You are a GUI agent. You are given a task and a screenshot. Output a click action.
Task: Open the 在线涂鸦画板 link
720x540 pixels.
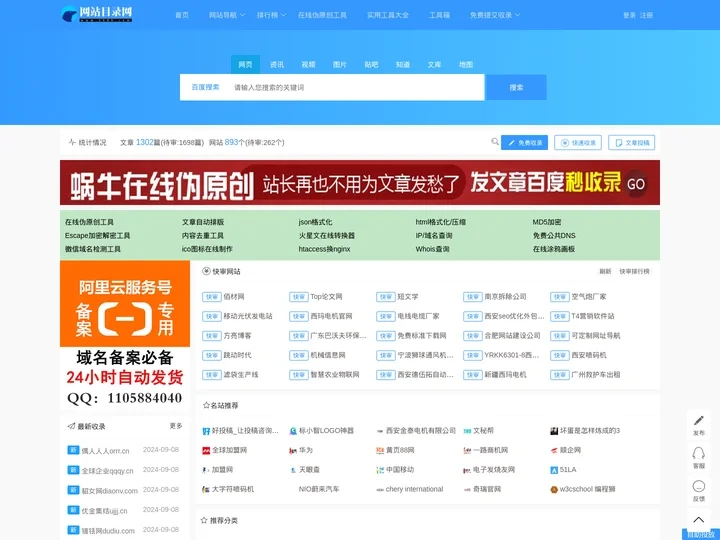point(554,249)
